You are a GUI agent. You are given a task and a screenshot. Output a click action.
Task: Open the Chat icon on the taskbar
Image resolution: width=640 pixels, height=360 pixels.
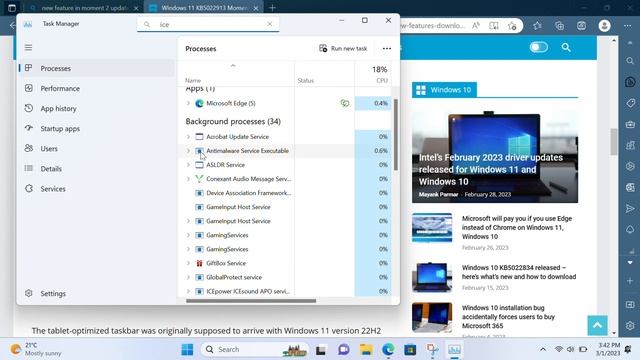[x=344, y=349]
